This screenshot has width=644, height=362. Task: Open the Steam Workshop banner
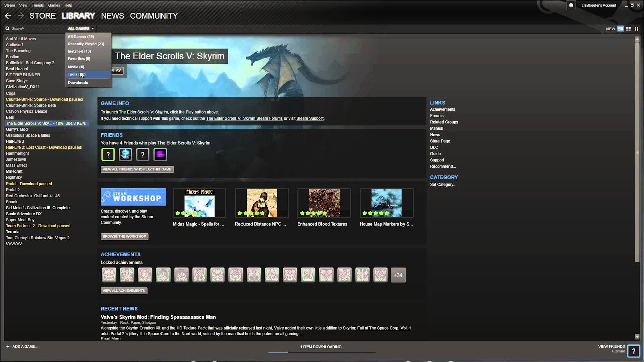point(133,197)
